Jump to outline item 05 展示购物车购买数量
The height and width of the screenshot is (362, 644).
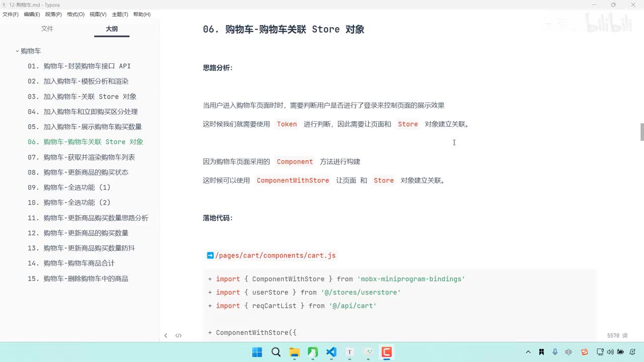pos(85,127)
